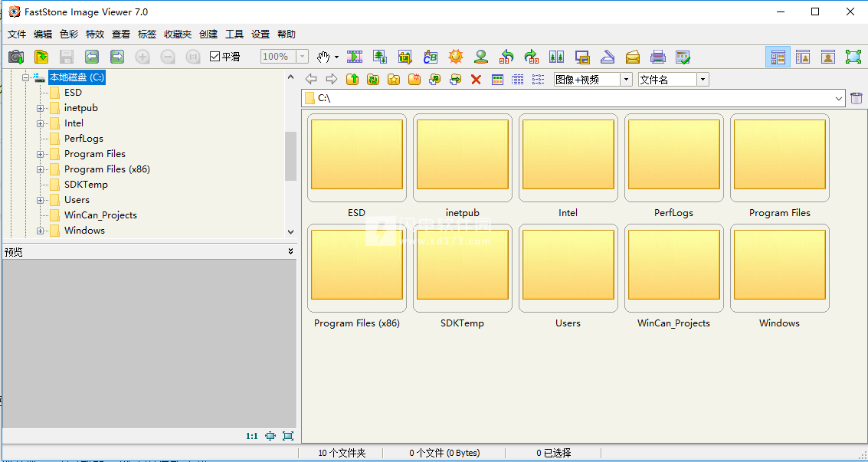Select details list view mode
The width and height of the screenshot is (868, 462).
click(518, 80)
